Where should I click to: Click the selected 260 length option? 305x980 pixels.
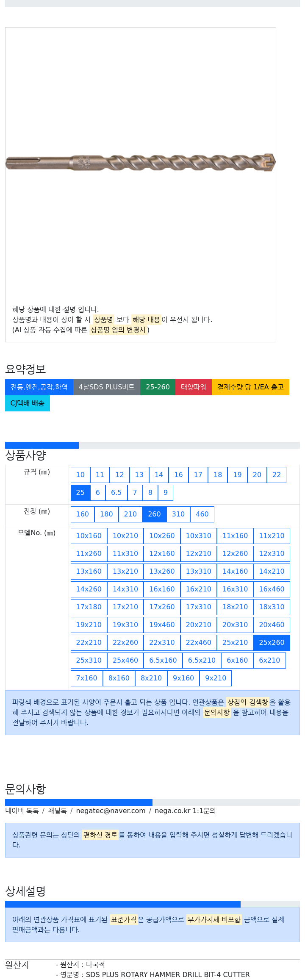coord(154,514)
